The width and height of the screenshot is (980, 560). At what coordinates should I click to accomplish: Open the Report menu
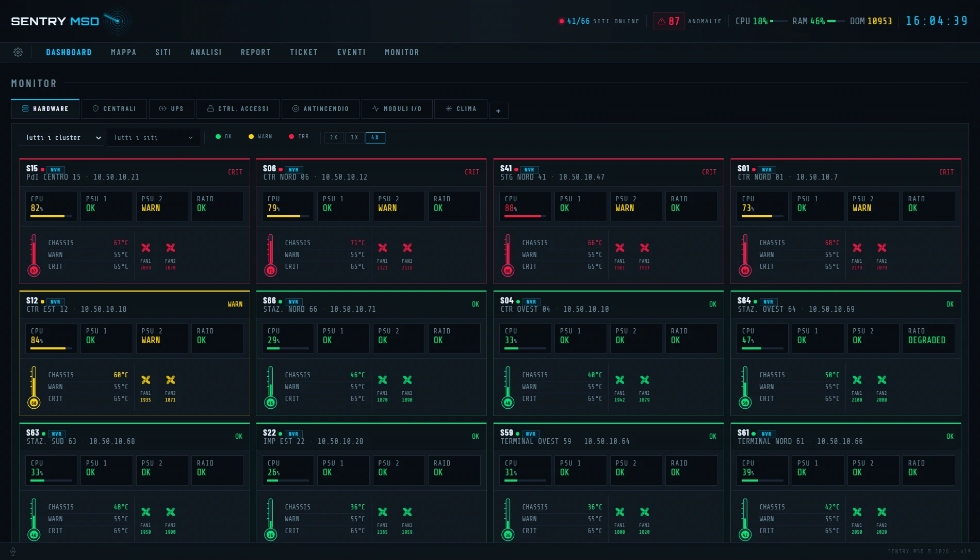(x=255, y=52)
